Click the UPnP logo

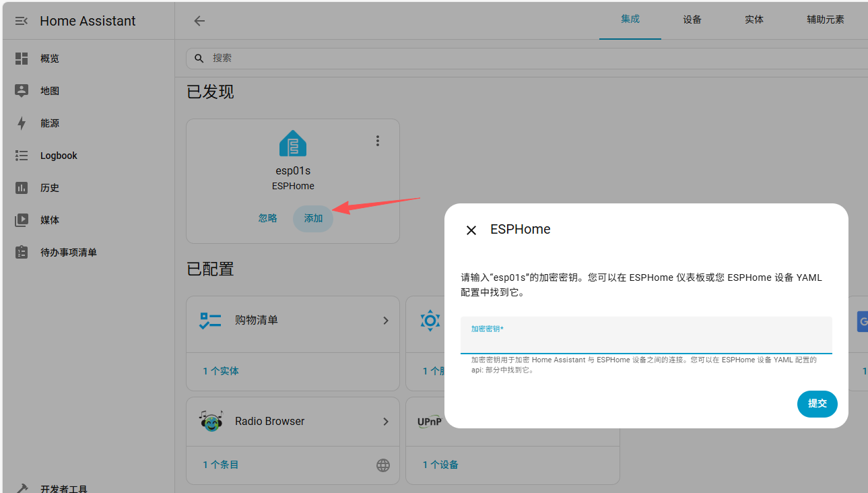coord(430,422)
